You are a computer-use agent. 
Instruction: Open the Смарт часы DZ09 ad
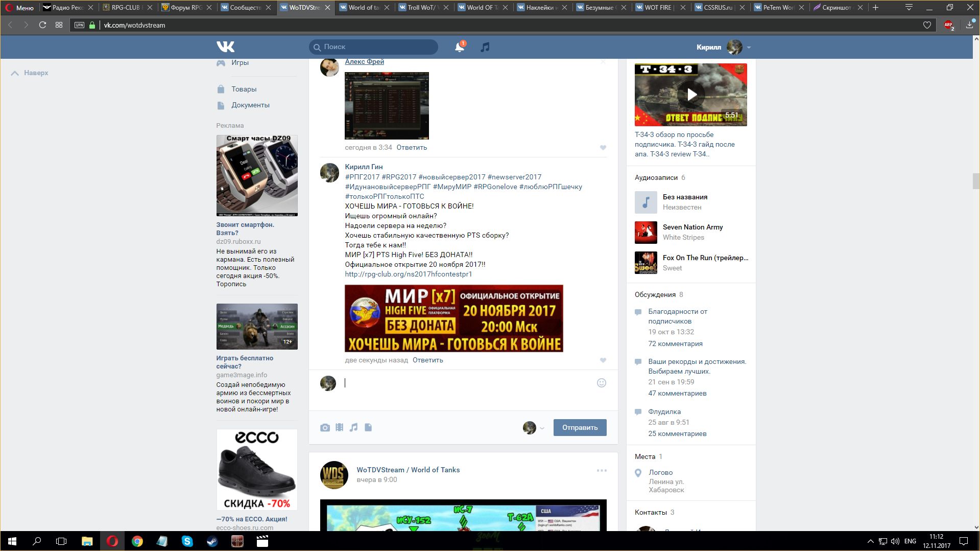tap(257, 175)
